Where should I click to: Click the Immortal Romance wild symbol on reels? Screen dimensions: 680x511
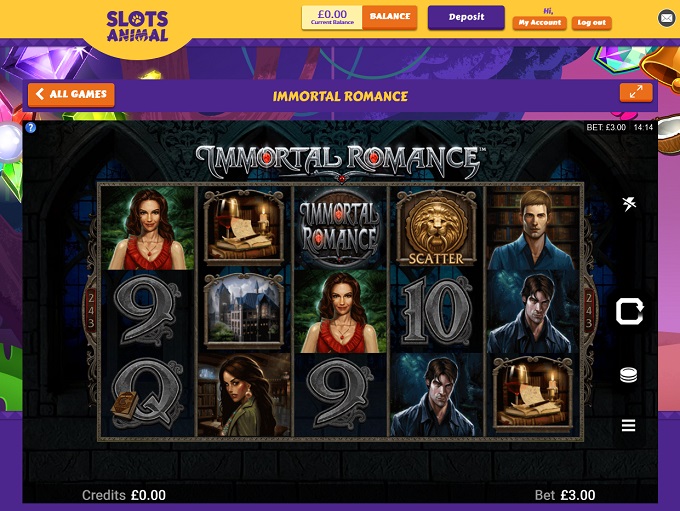[x=340, y=228]
